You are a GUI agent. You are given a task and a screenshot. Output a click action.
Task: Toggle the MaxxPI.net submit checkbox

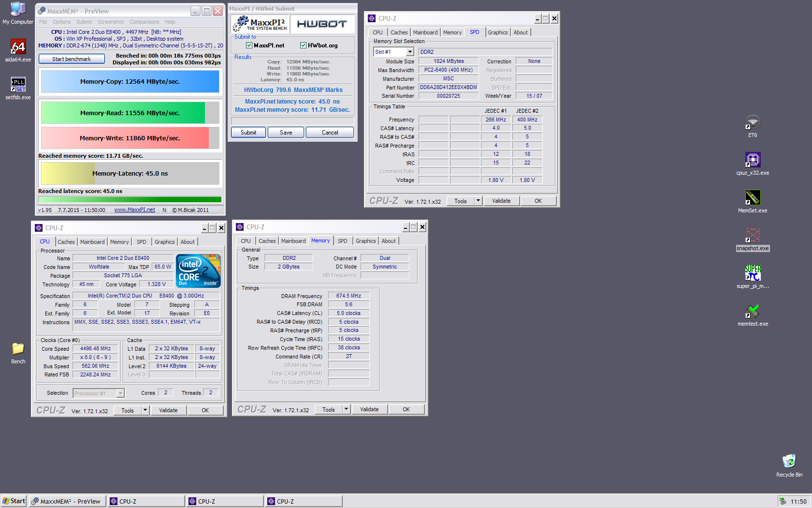coord(249,45)
